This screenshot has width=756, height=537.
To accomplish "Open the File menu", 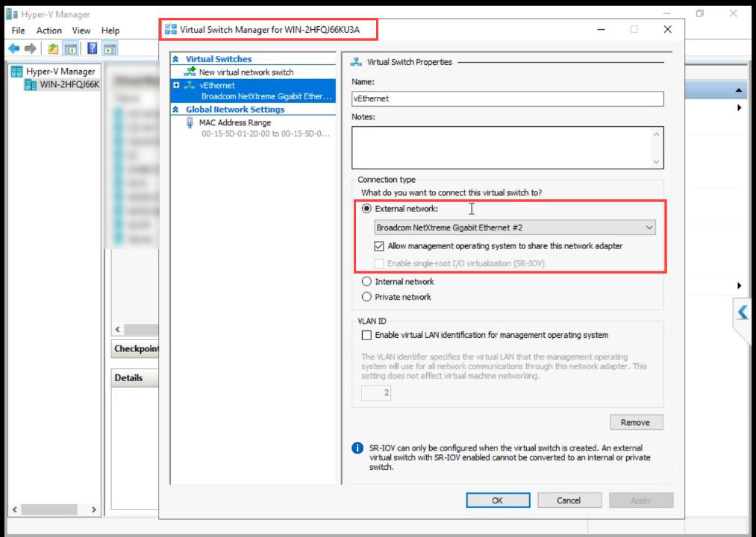I will [x=19, y=31].
